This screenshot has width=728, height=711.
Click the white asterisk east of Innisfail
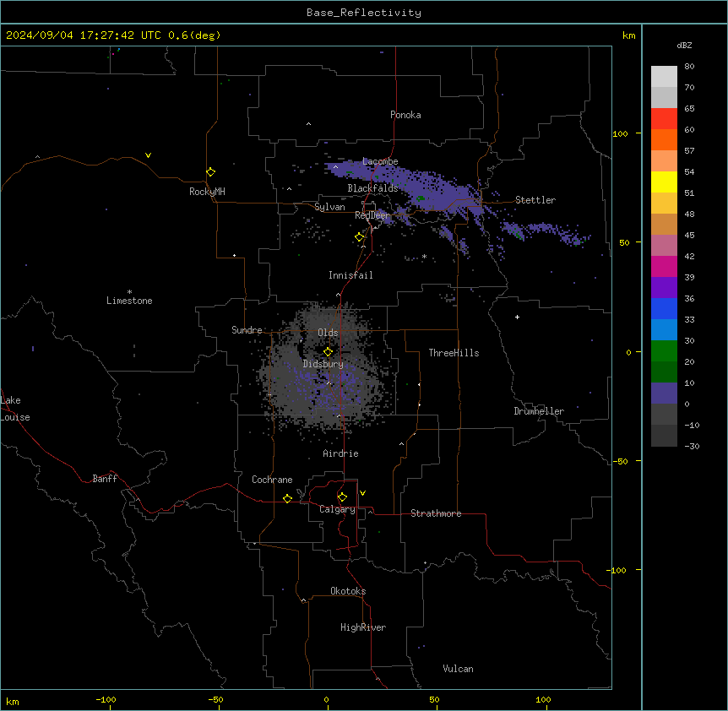pos(424,257)
